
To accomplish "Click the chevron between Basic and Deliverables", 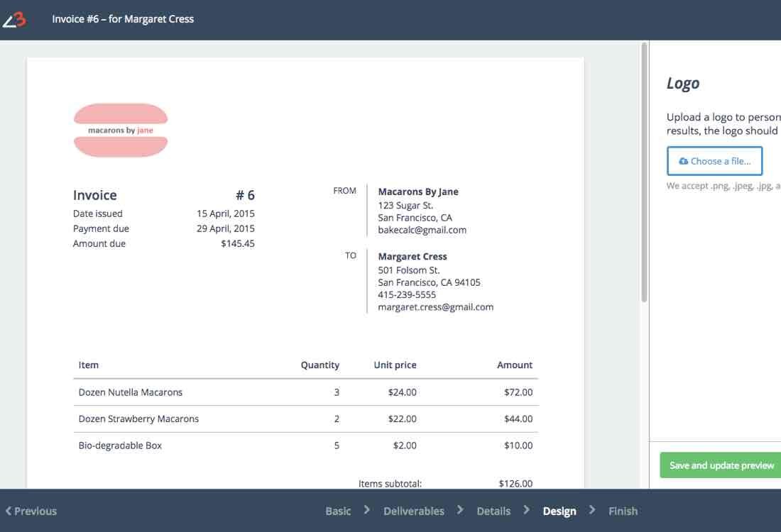I will coord(367,510).
